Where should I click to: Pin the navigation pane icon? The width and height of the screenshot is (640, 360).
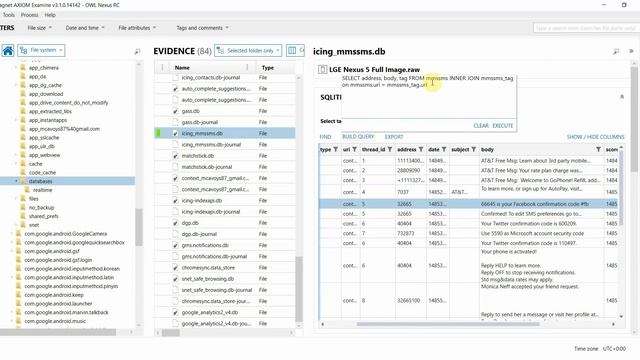[137, 51]
